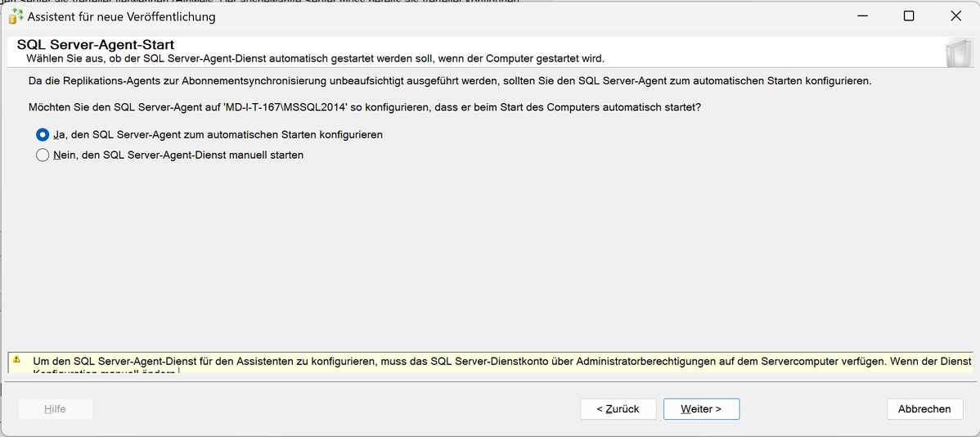Screen dimensions: 980x437
Task: Go forward with the Weiter button
Action: tap(701, 409)
